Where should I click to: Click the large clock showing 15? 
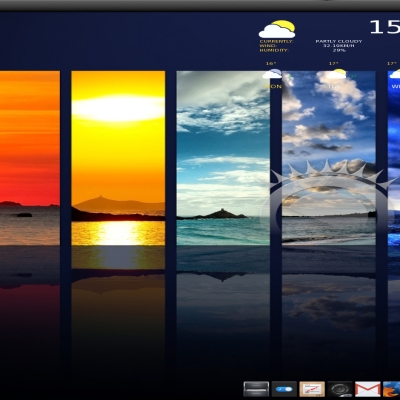(385, 27)
